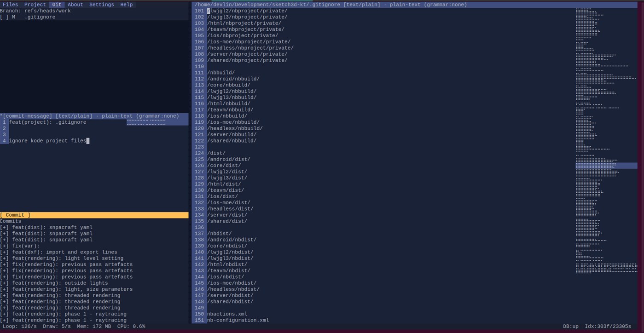Open the Settings menu
Screen dimensions: 644x333
(102, 5)
